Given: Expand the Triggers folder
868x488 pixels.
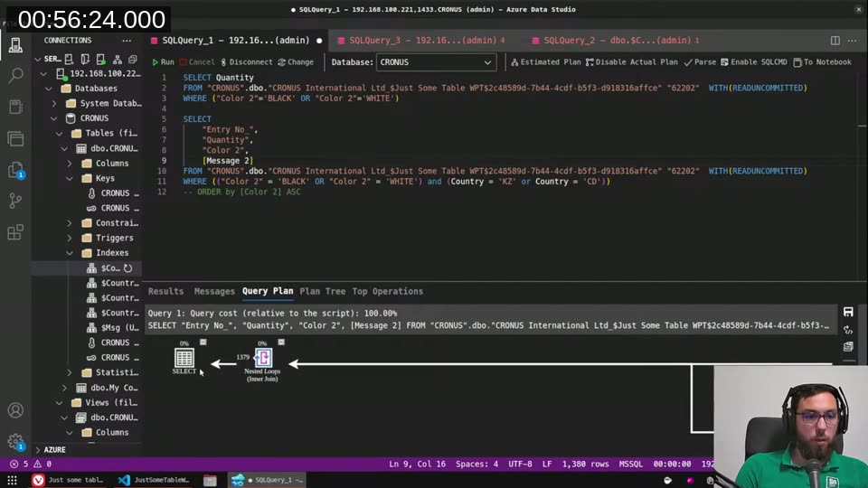Looking at the screenshot, I should 70,238.
